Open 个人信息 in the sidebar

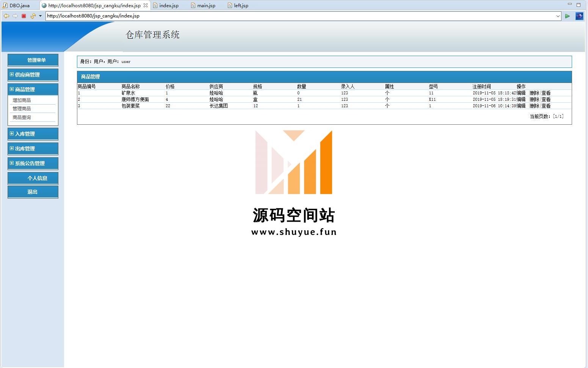click(33, 178)
